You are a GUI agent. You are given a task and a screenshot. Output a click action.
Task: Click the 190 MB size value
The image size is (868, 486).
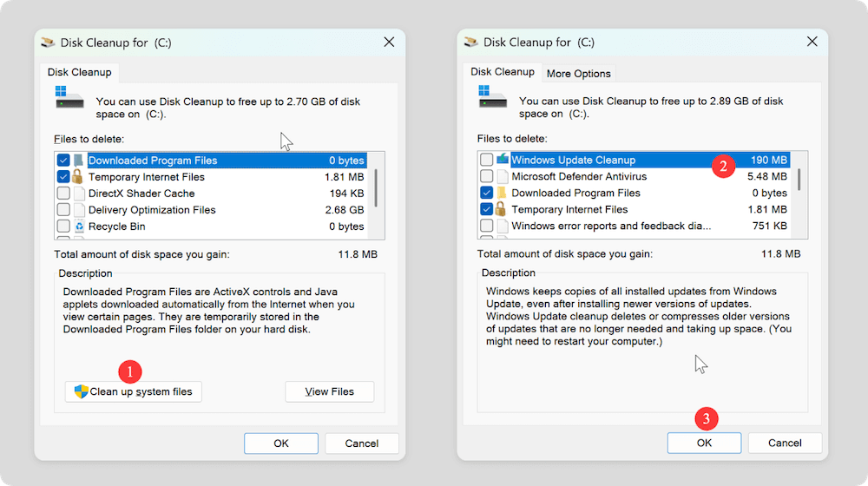tap(769, 160)
